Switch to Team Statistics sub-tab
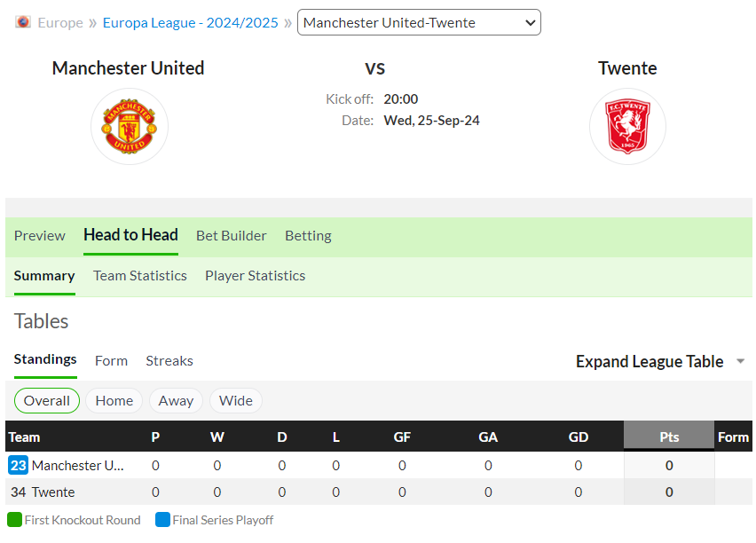 [140, 276]
